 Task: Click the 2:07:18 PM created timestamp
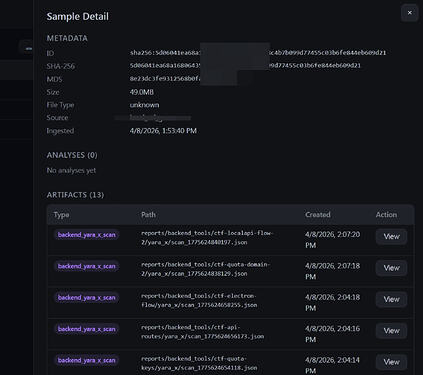(x=332, y=271)
